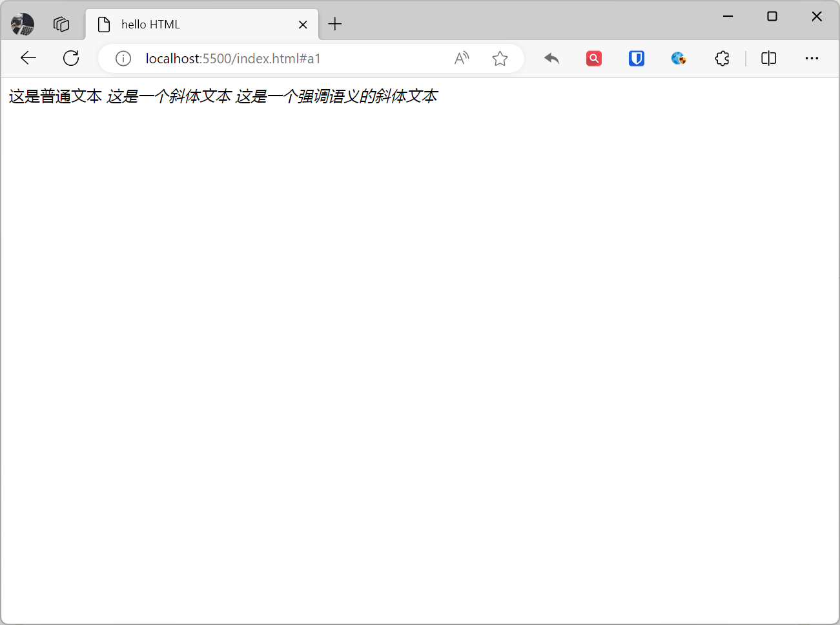Screen dimensions: 840x625
Task: Click the back-arrow extension icon next to favorites
Action: click(x=552, y=58)
